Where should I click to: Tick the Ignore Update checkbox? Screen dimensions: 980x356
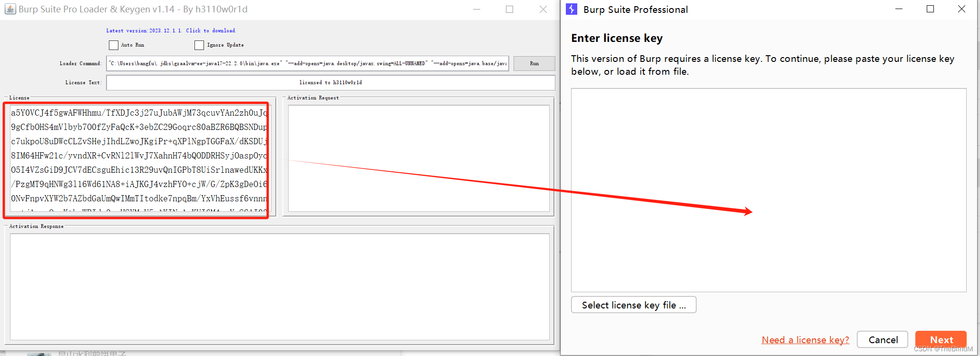[x=199, y=45]
